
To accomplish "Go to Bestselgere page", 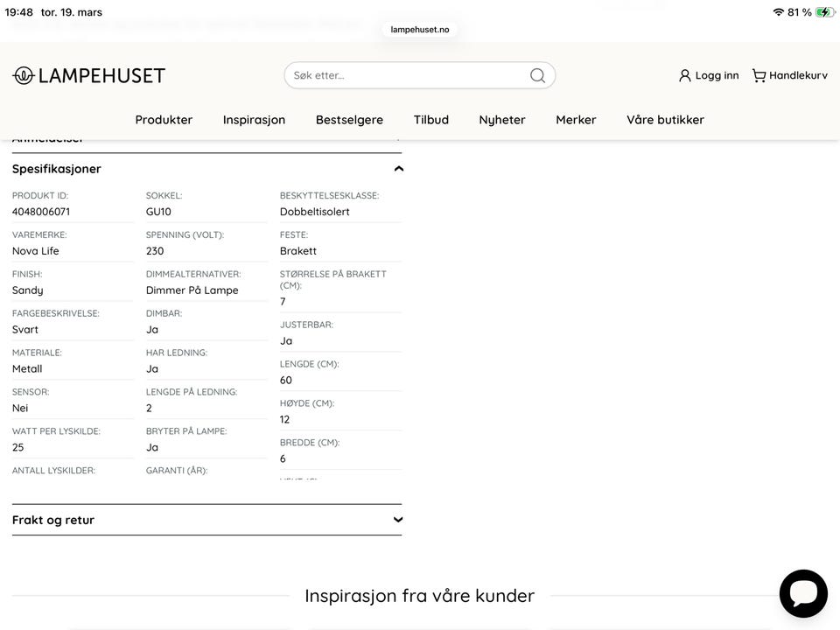I will pyautogui.click(x=349, y=120).
